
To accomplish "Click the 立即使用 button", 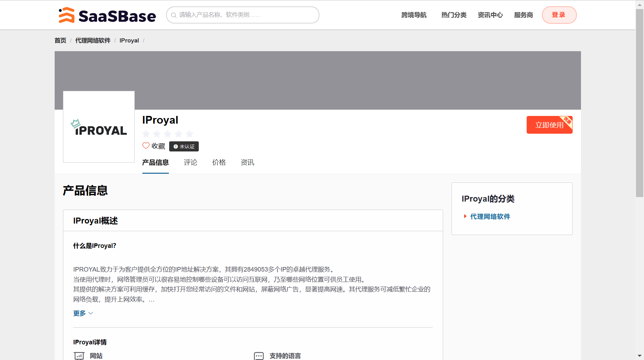I will pyautogui.click(x=549, y=125).
